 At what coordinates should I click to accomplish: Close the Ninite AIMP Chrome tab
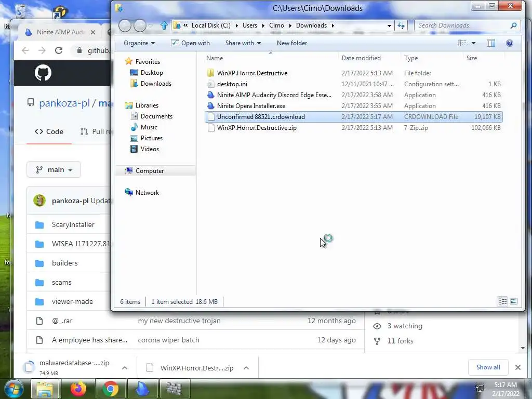click(x=93, y=32)
